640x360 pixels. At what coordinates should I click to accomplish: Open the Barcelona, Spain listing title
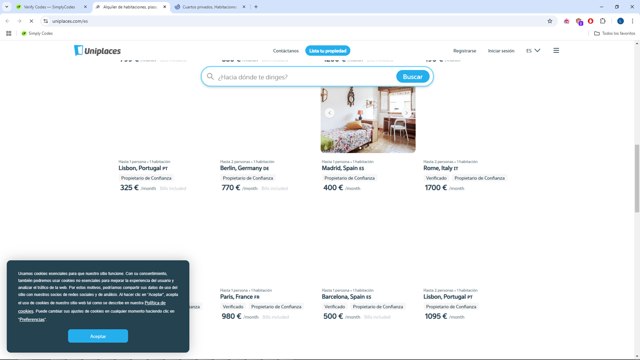point(347,297)
